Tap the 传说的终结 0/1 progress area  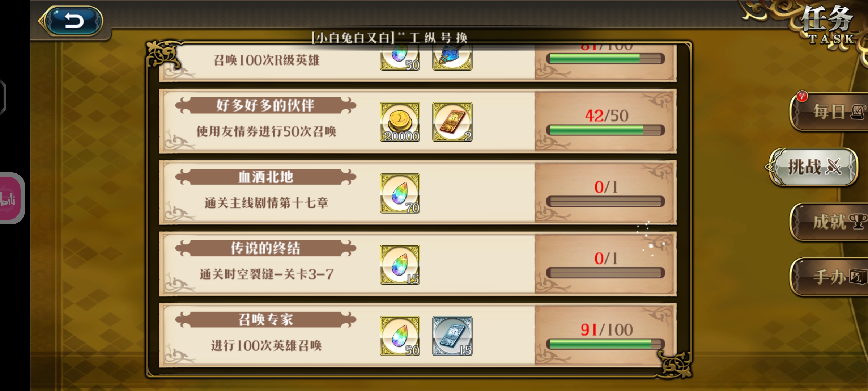[x=605, y=264]
